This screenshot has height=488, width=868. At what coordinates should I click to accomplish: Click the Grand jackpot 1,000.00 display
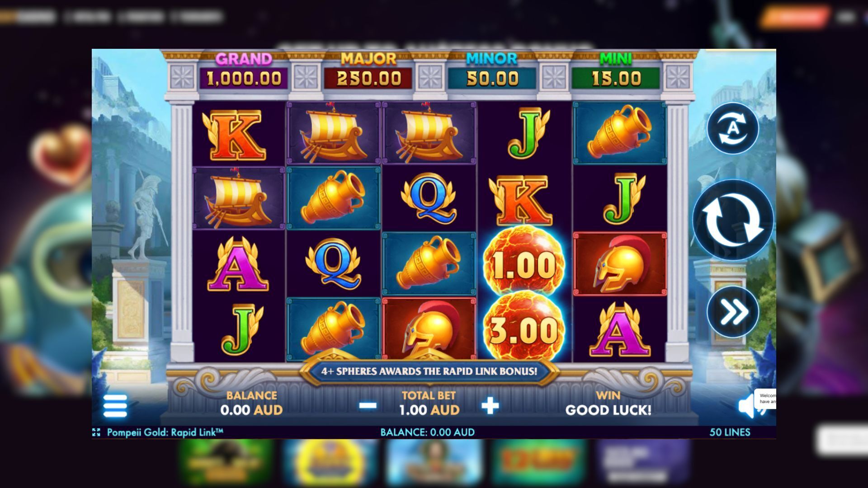point(244,79)
